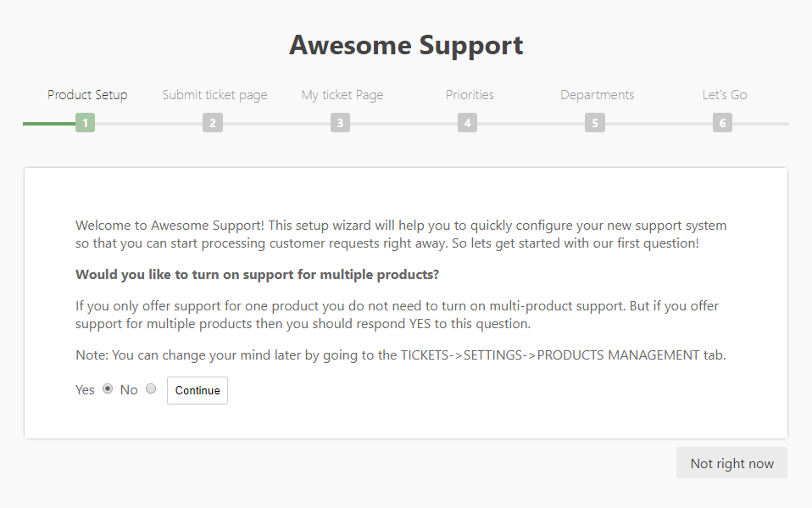This screenshot has width=812, height=508.
Task: Select the Yes radio button
Action: tap(108, 388)
